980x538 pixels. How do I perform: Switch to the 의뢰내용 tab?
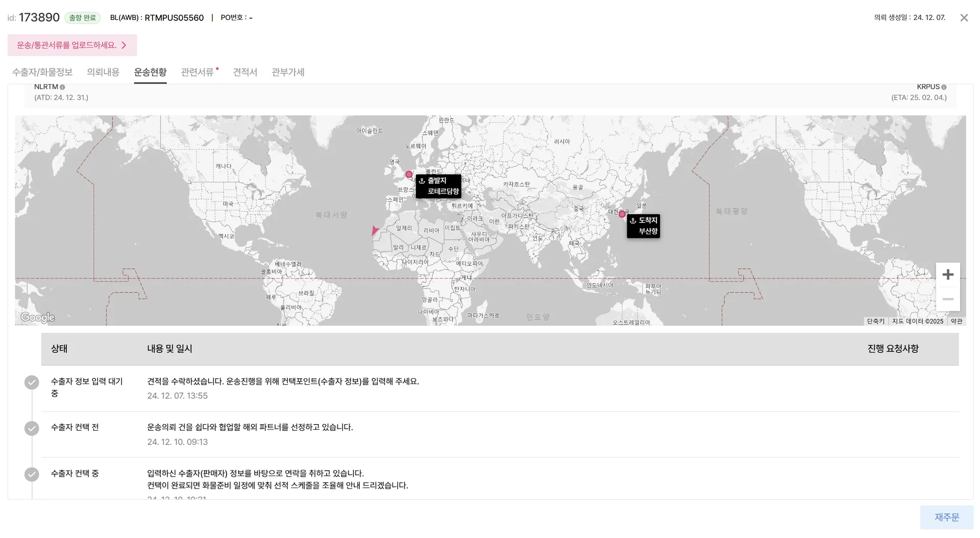click(103, 72)
